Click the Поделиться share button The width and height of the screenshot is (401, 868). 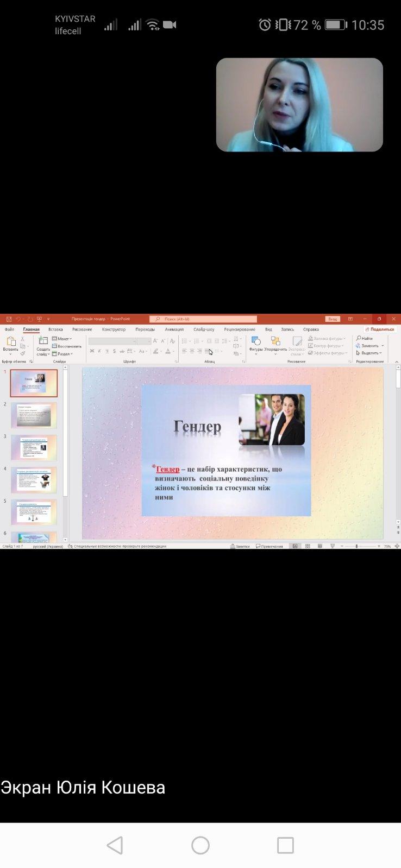click(x=380, y=330)
